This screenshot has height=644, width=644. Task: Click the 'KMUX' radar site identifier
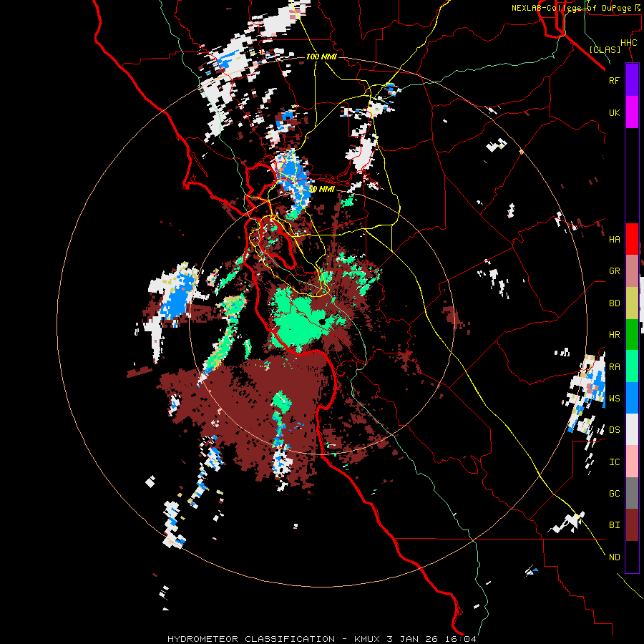[367, 639]
